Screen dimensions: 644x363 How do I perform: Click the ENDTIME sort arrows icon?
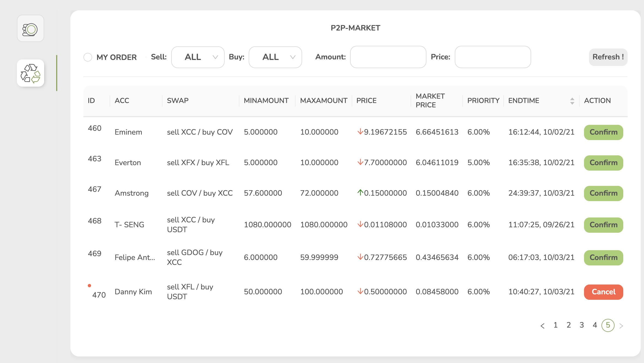click(572, 101)
